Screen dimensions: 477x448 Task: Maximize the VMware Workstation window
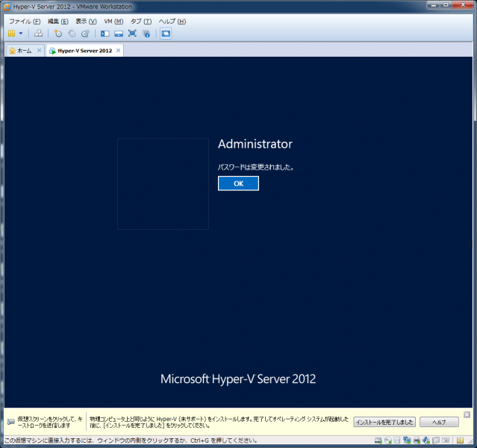(446, 5)
